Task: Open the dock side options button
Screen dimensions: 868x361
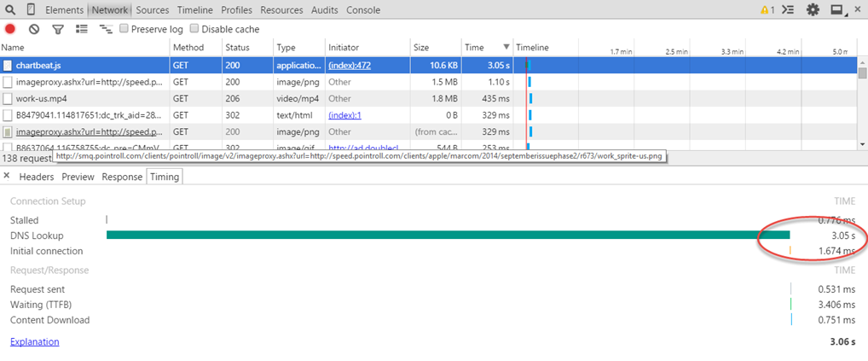Action: 836,10
